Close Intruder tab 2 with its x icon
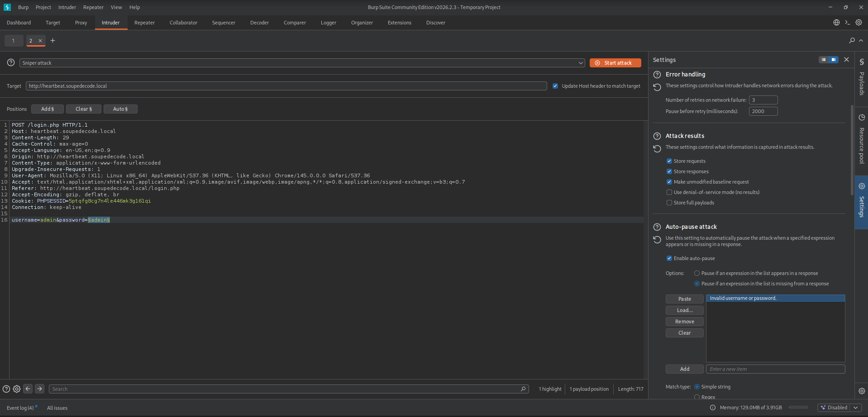 40,41
